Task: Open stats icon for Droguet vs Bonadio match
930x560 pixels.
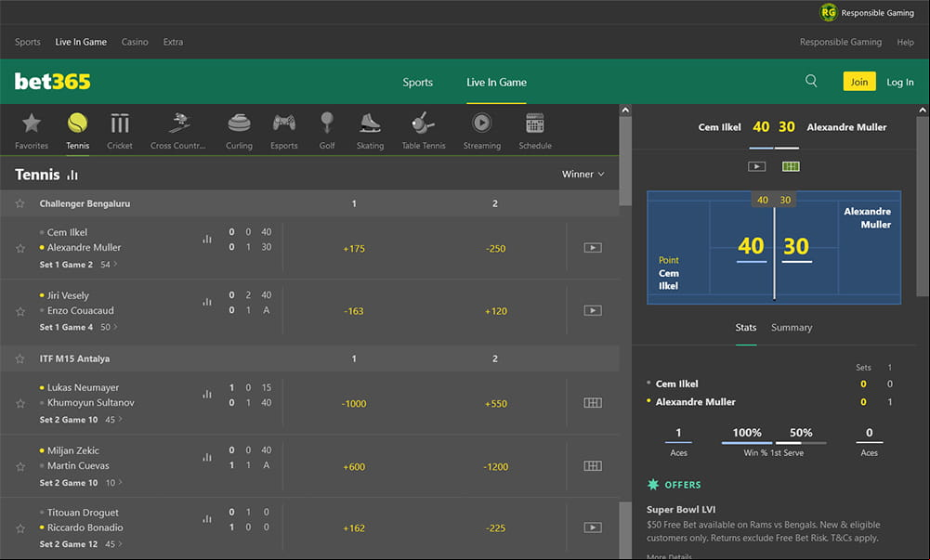Action: click(207, 518)
